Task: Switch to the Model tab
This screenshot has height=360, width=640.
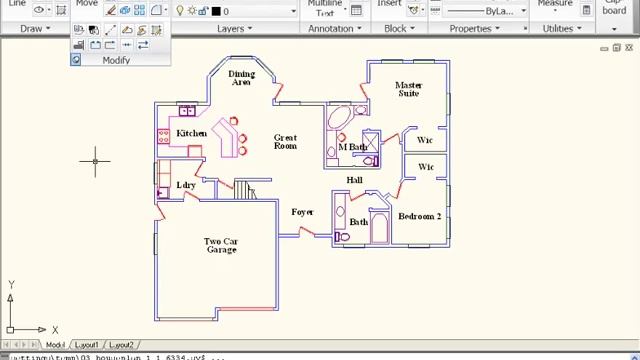Action: point(55,345)
